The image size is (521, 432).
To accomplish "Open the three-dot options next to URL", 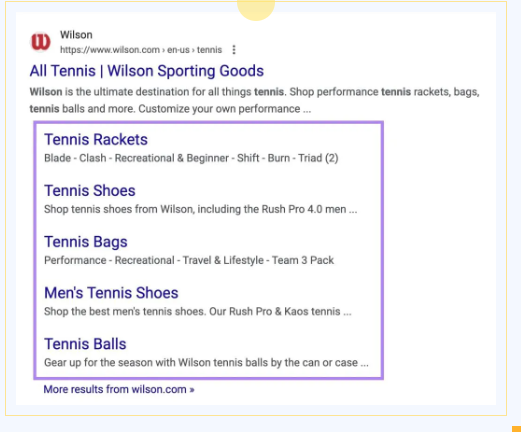I will [234, 50].
